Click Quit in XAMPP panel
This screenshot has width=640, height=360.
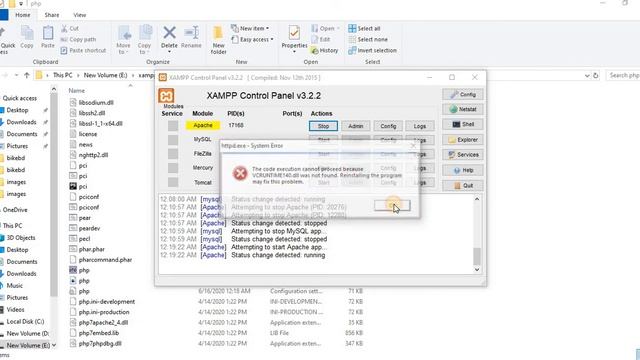(463, 185)
